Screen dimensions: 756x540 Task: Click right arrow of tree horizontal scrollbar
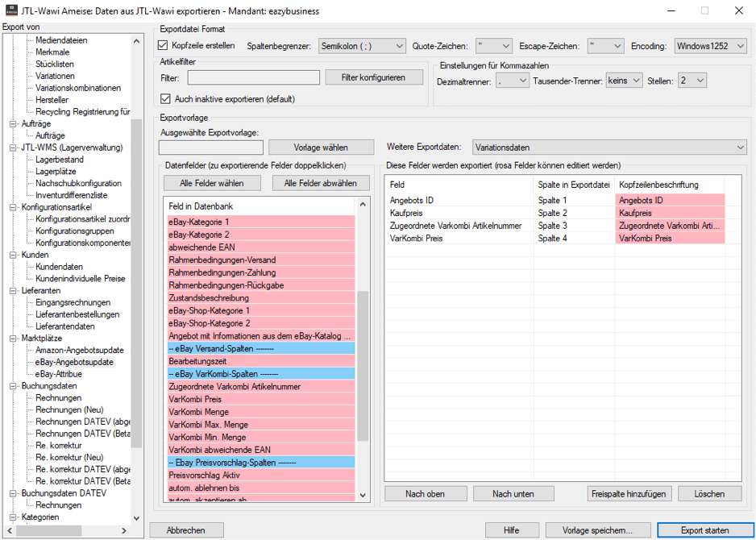click(124, 530)
